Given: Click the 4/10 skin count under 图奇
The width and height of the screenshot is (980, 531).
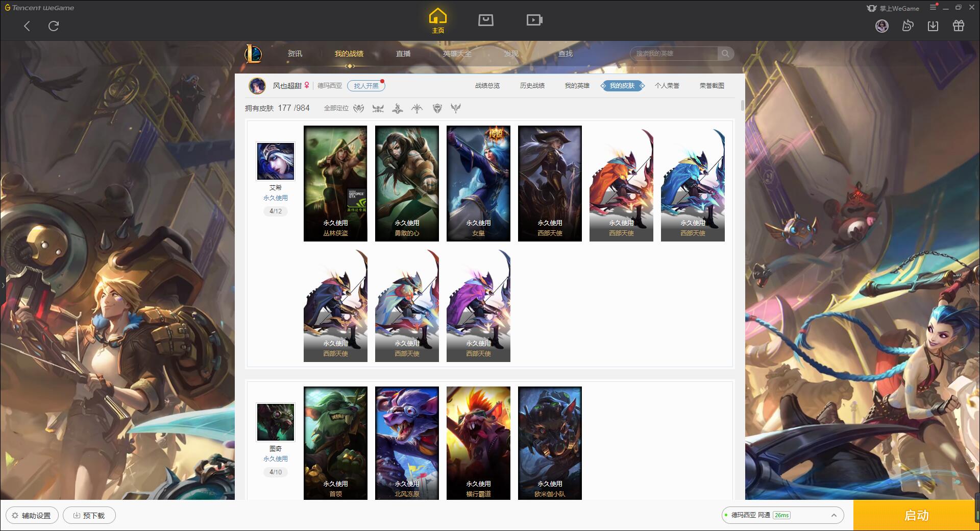Looking at the screenshot, I should [x=276, y=472].
